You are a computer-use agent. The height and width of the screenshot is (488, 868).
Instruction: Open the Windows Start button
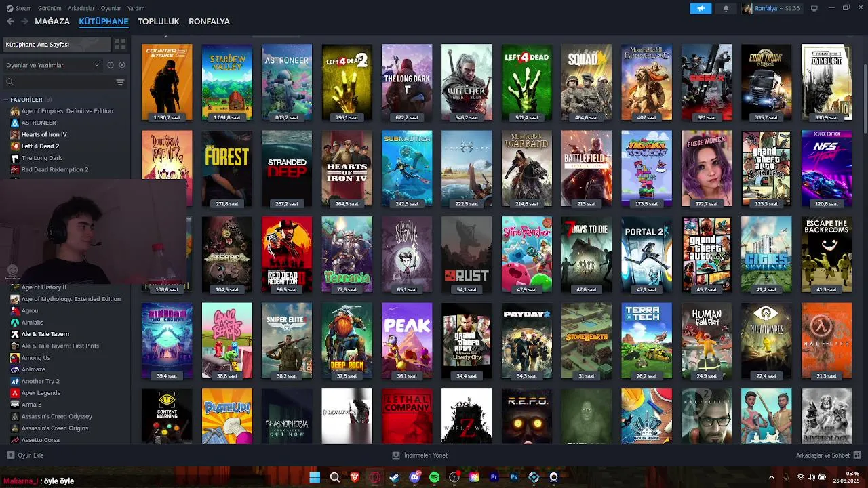315,477
